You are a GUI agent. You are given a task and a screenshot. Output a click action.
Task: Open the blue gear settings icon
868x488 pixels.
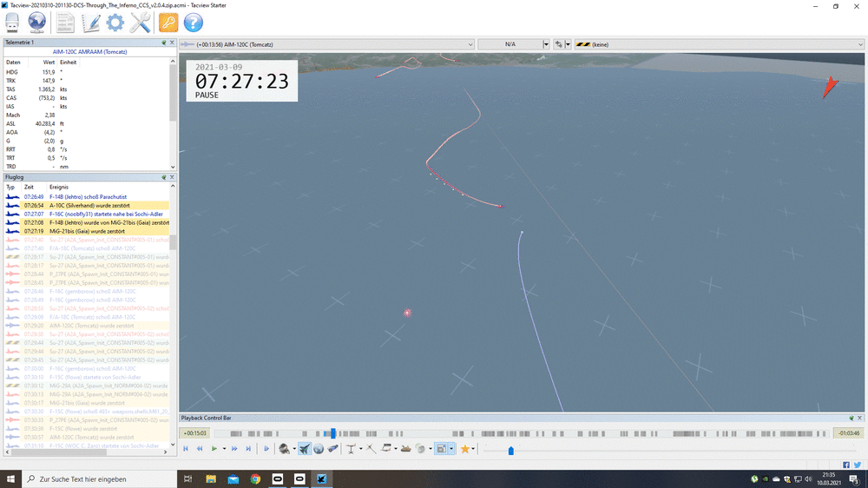(x=115, y=23)
